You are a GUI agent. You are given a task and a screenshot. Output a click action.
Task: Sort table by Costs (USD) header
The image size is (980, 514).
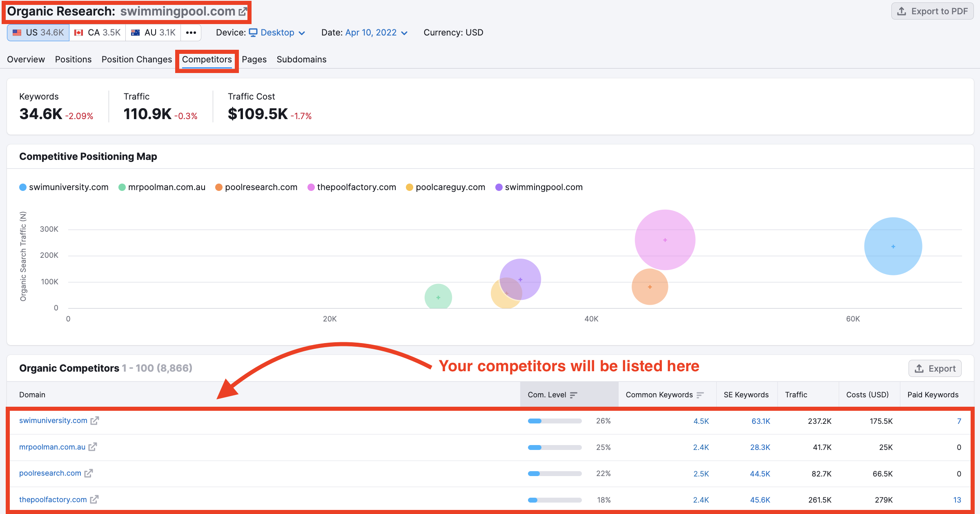pyautogui.click(x=867, y=395)
